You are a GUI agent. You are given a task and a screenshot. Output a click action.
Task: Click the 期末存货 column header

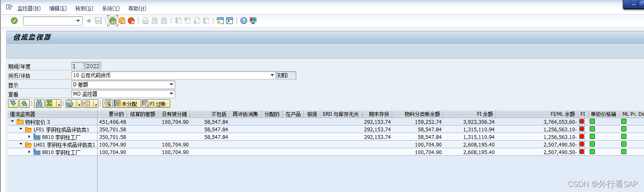click(x=377, y=114)
